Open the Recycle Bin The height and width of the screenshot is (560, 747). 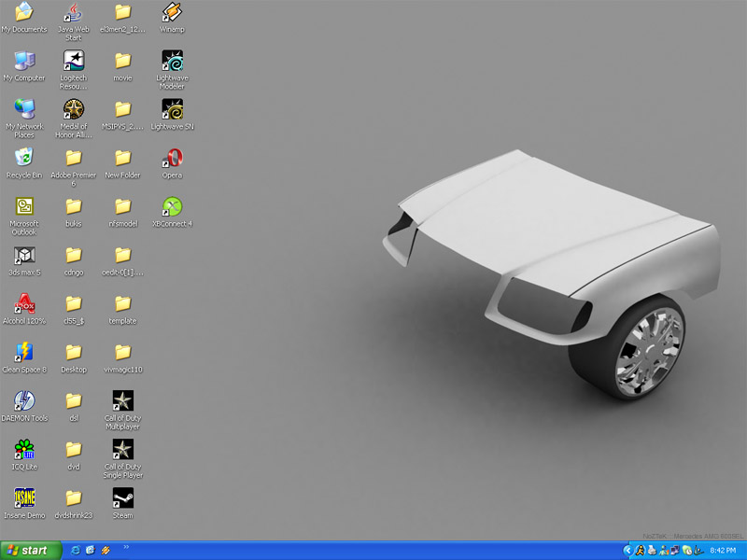tap(24, 158)
